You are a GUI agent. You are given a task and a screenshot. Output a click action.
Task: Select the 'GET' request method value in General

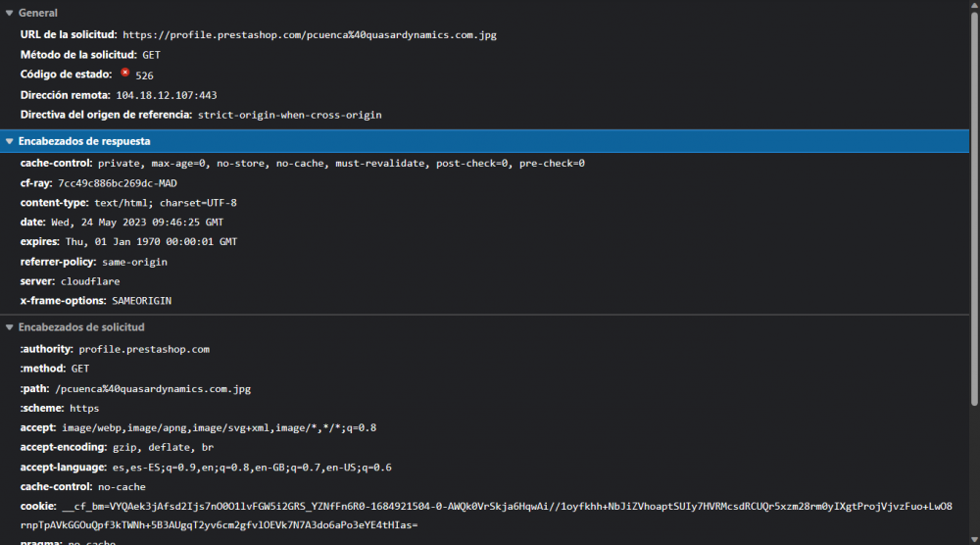pyautogui.click(x=151, y=55)
